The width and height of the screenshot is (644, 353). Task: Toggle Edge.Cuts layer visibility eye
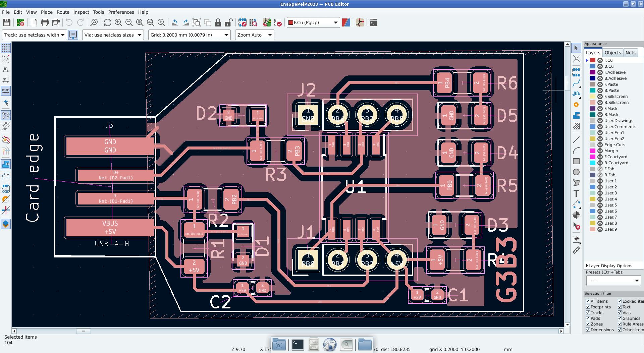(x=600, y=145)
